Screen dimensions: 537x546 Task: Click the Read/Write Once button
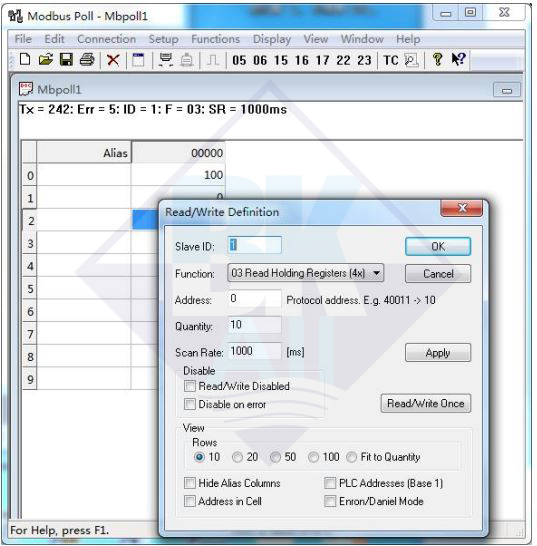426,403
